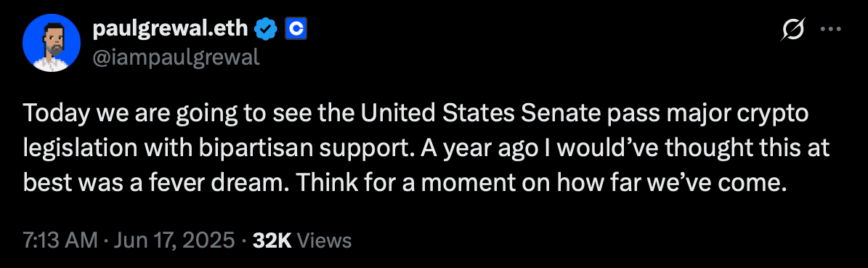Open paulgrewal's pixel-art profile avatar
Viewport: 868px width, 268px height.
51,43
